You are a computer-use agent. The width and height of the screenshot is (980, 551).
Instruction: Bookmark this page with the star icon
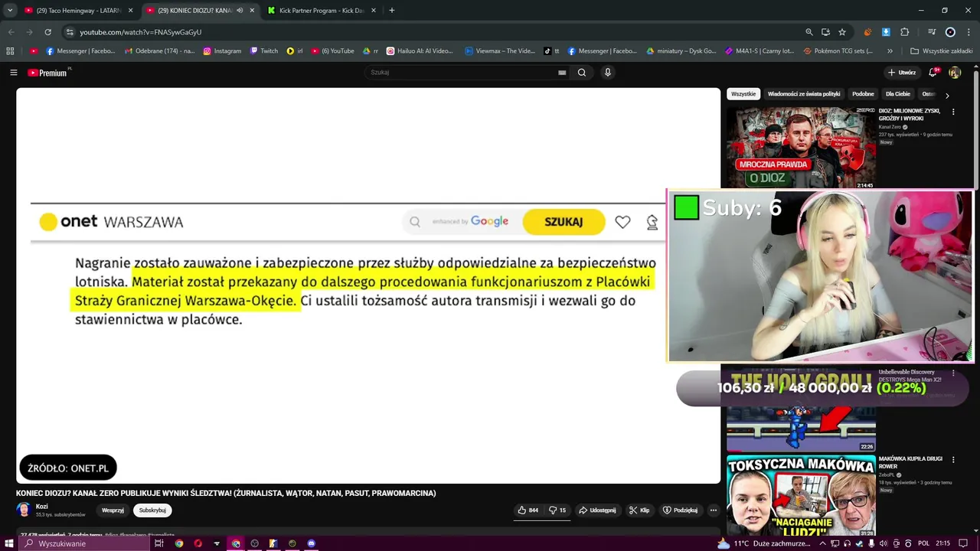pos(842,32)
